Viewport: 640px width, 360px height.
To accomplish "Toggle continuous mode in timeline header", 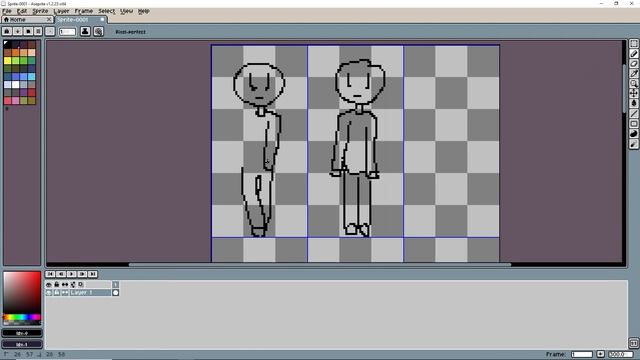I will click(x=65, y=284).
